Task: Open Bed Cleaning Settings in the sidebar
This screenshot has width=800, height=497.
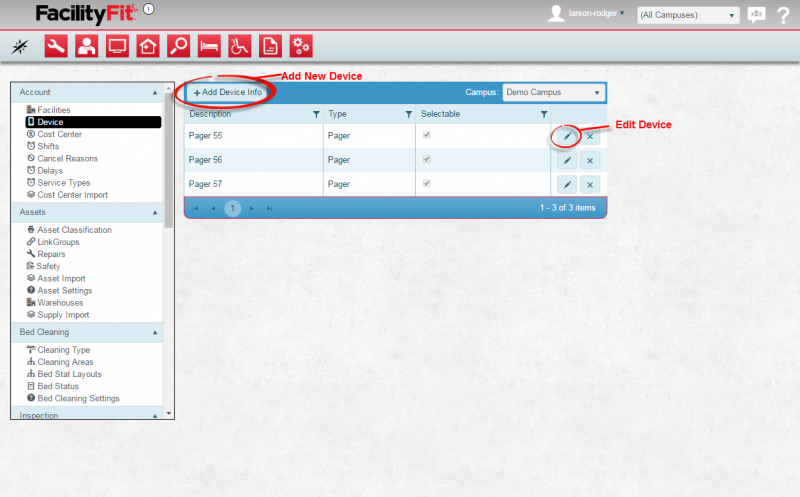Action: [73, 399]
